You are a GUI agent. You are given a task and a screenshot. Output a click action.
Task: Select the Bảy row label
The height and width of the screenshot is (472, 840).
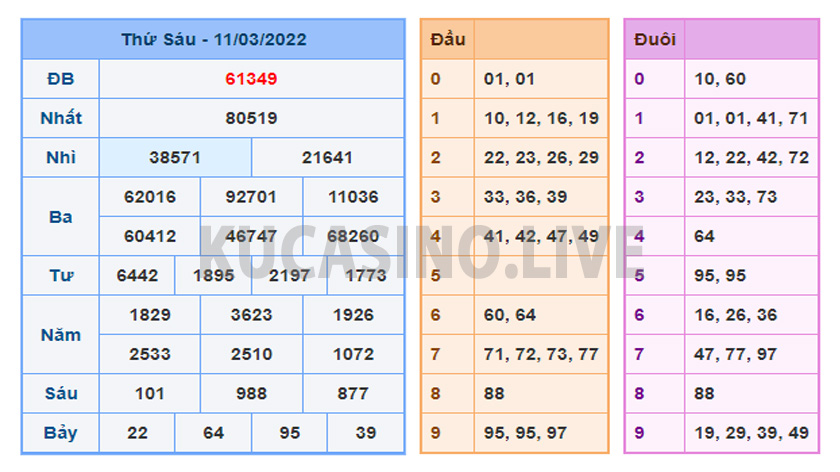(x=61, y=433)
